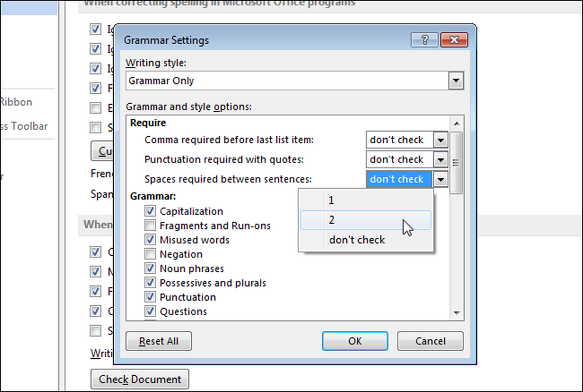This screenshot has width=583, height=392.
Task: Open the Writing style dropdown
Action: coord(456,80)
